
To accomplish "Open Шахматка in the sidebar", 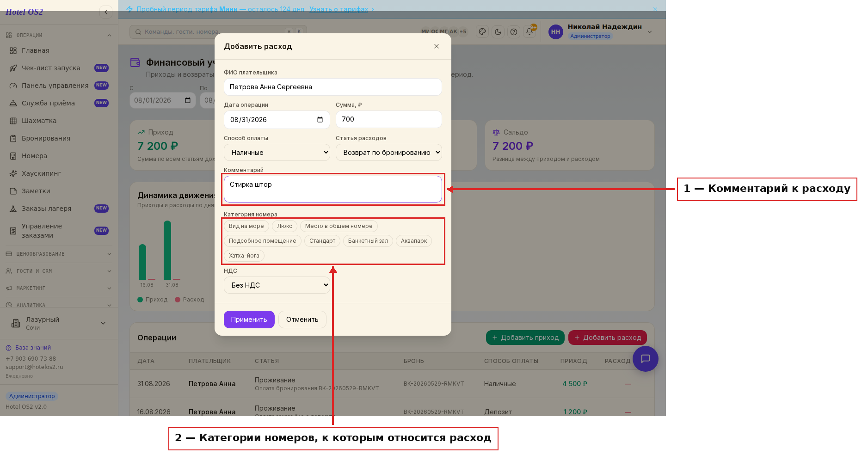I will tap(59, 121).
